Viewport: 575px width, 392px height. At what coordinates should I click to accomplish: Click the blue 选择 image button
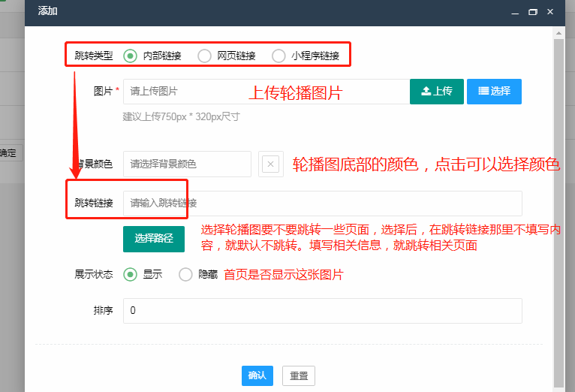[x=494, y=92]
